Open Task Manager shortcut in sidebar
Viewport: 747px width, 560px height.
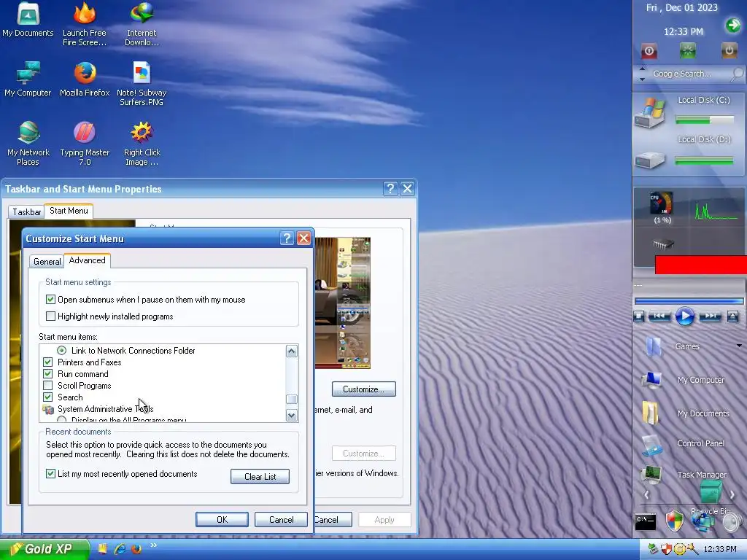651,475
